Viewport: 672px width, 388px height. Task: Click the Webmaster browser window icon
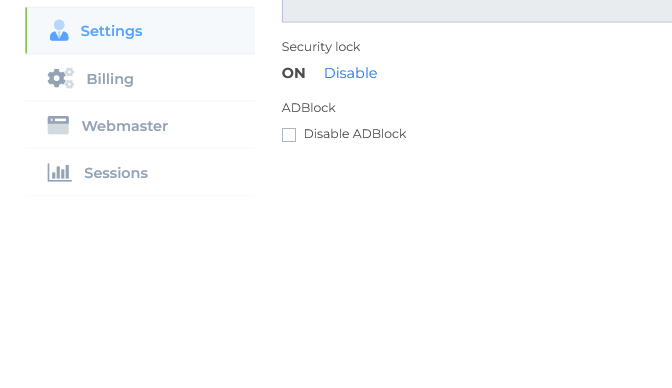[x=58, y=125]
